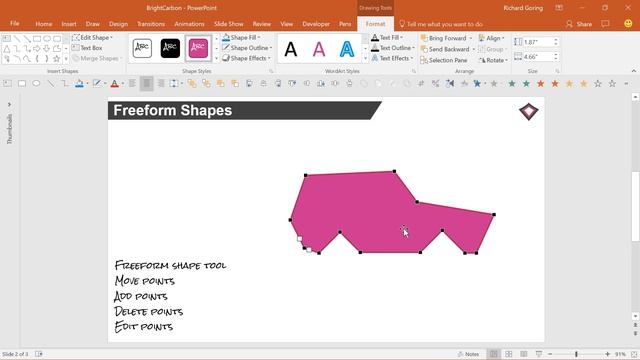This screenshot has height=360, width=640.
Task: Insert a Text Box
Action: (x=87, y=48)
